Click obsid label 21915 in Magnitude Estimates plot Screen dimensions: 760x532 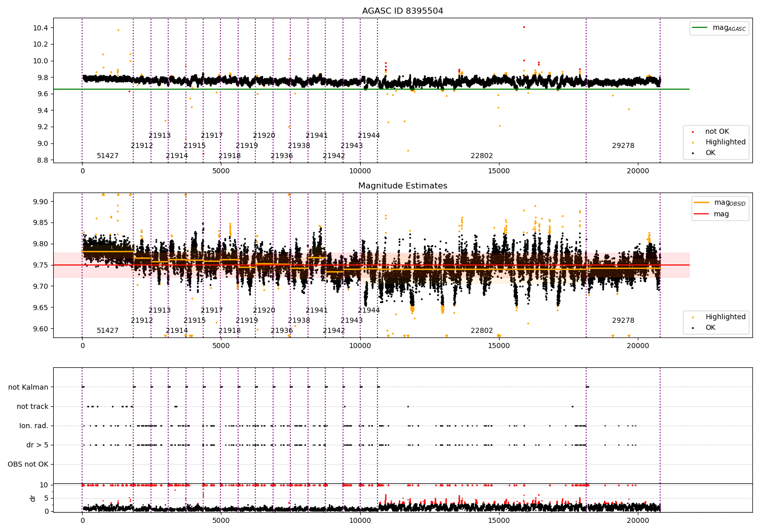click(x=195, y=320)
